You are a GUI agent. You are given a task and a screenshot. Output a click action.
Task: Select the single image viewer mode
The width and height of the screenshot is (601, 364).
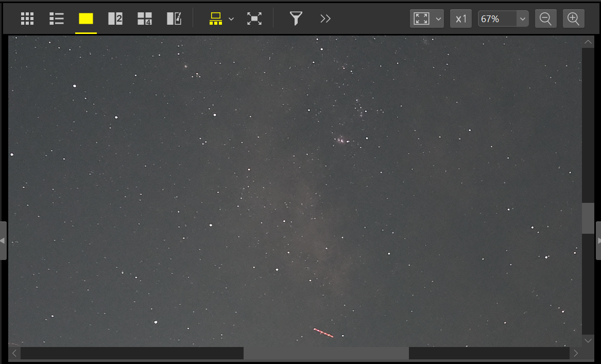(86, 19)
